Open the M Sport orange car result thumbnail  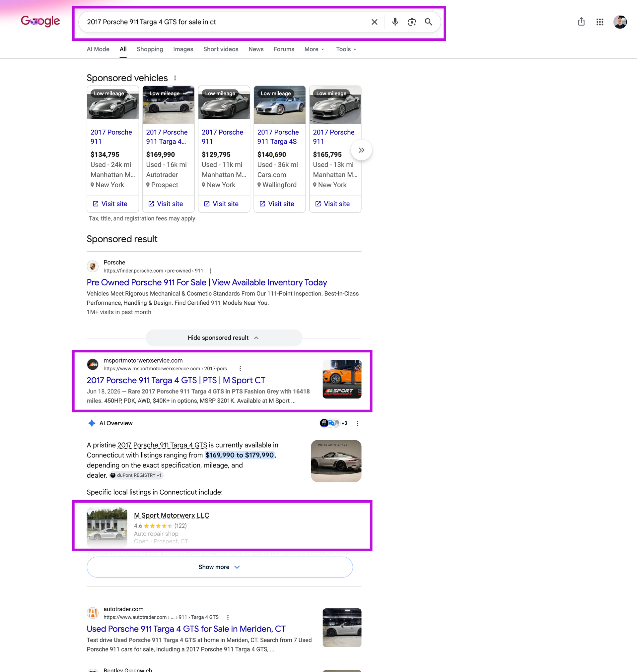click(x=342, y=379)
